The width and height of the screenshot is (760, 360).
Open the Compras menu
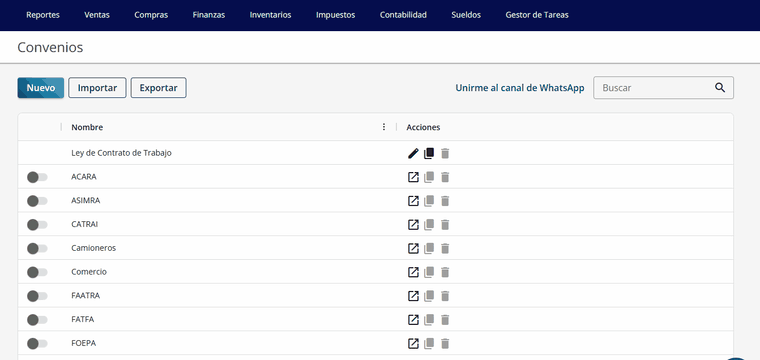point(151,15)
